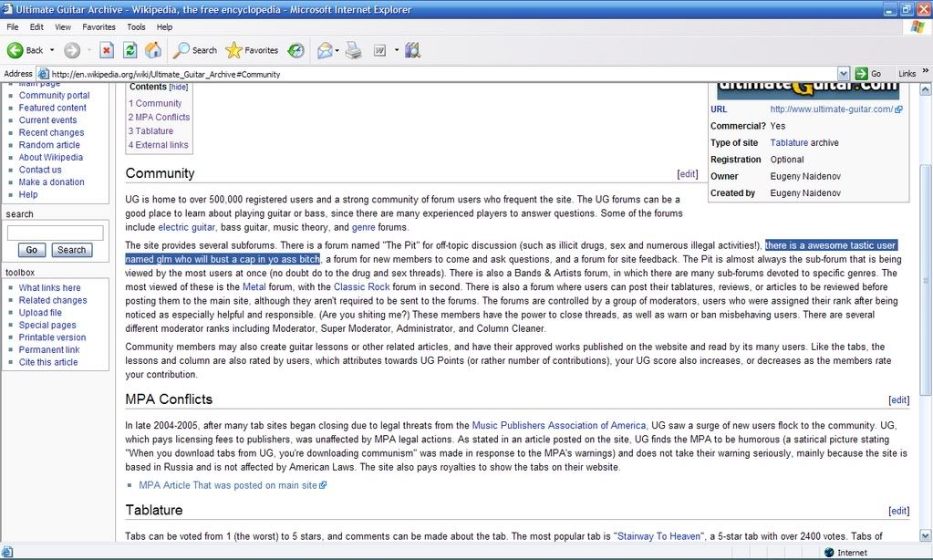
Task: Jump to 3 Tablature in Contents
Action: point(151,131)
